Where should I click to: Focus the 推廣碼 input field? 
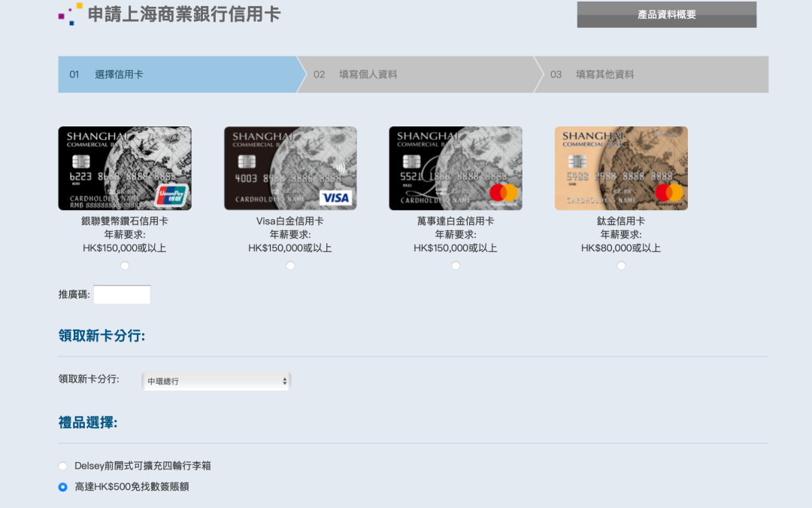[123, 294]
